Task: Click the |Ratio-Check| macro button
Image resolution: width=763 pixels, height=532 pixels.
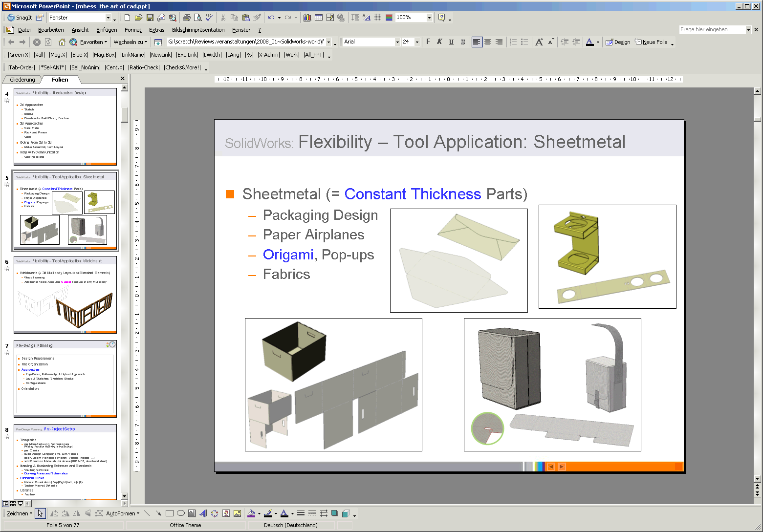Action: tap(144, 67)
